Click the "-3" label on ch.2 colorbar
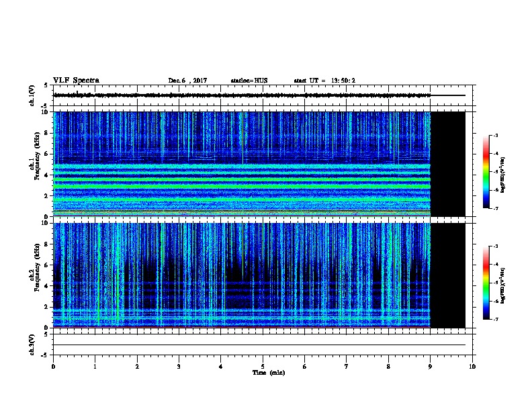This screenshot has height=411, width=532. (495, 246)
